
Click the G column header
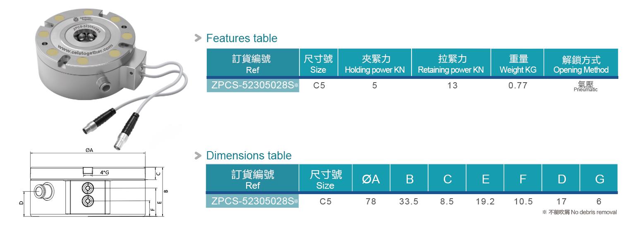click(x=599, y=178)
